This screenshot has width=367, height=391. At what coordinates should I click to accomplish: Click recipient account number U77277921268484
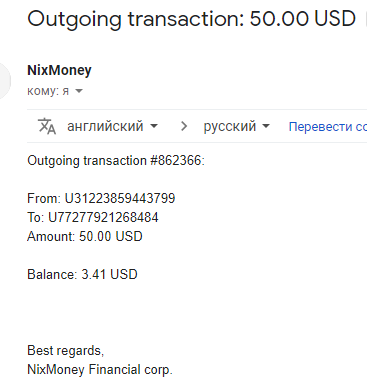tap(103, 218)
